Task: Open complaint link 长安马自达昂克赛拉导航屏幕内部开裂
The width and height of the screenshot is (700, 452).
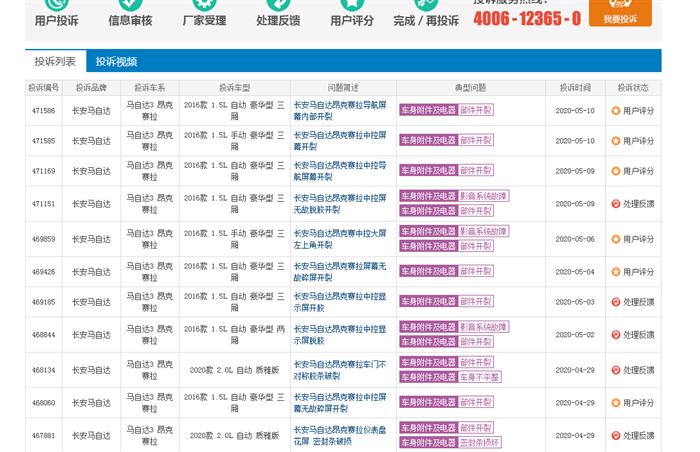Action: [x=340, y=111]
